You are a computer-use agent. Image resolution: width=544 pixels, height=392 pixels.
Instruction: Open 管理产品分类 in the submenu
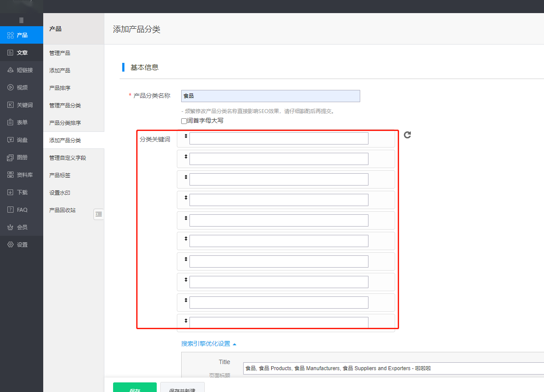pos(65,105)
